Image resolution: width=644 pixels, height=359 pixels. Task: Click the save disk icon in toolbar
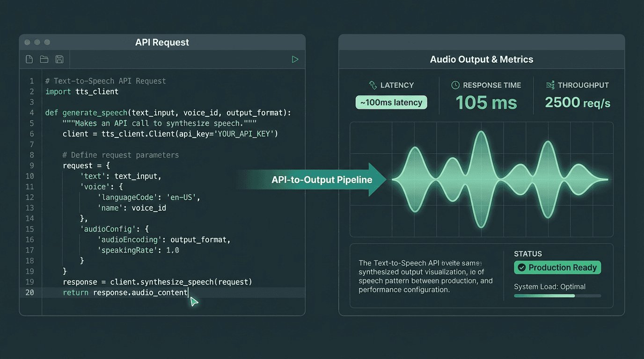59,59
